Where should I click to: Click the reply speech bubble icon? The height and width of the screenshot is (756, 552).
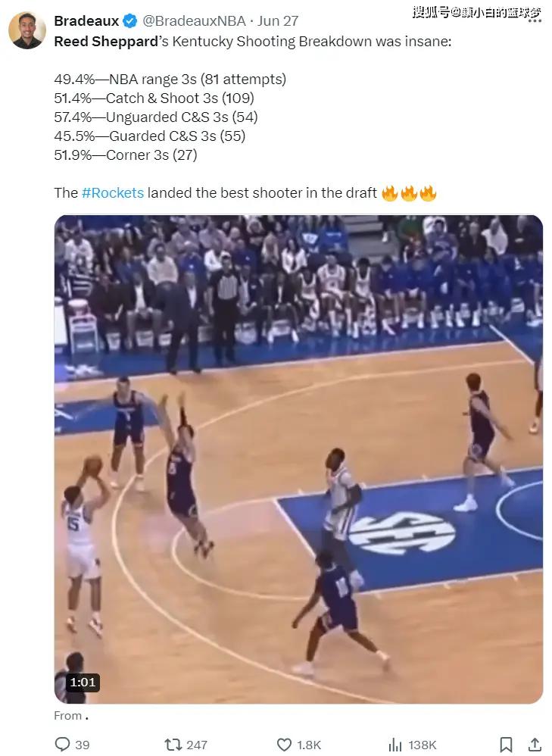pos(62,745)
